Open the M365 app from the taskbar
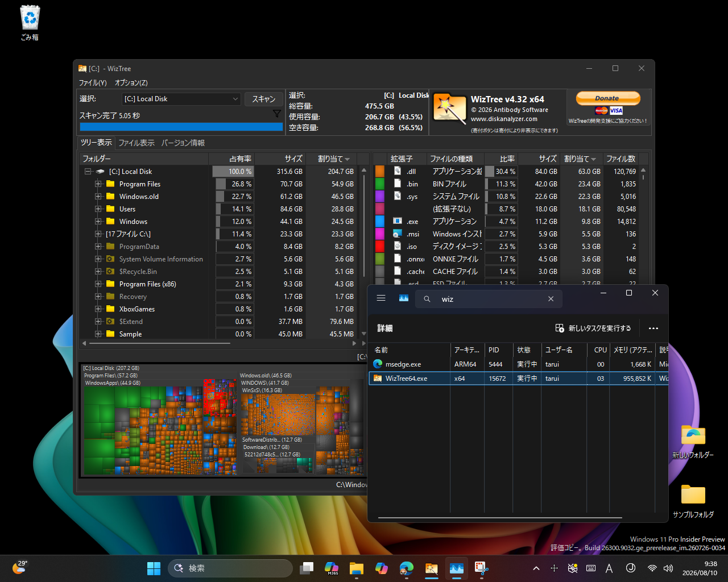 332,568
